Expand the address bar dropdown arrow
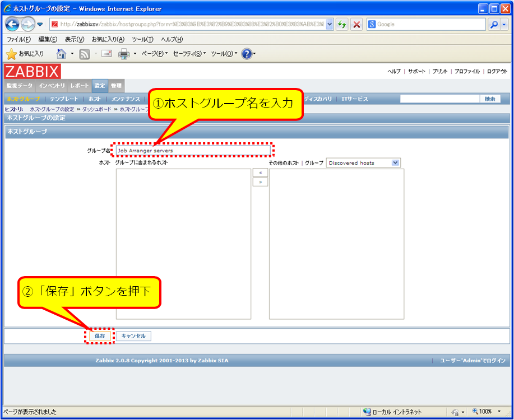Image resolution: width=514 pixels, height=420 pixels. point(330,24)
